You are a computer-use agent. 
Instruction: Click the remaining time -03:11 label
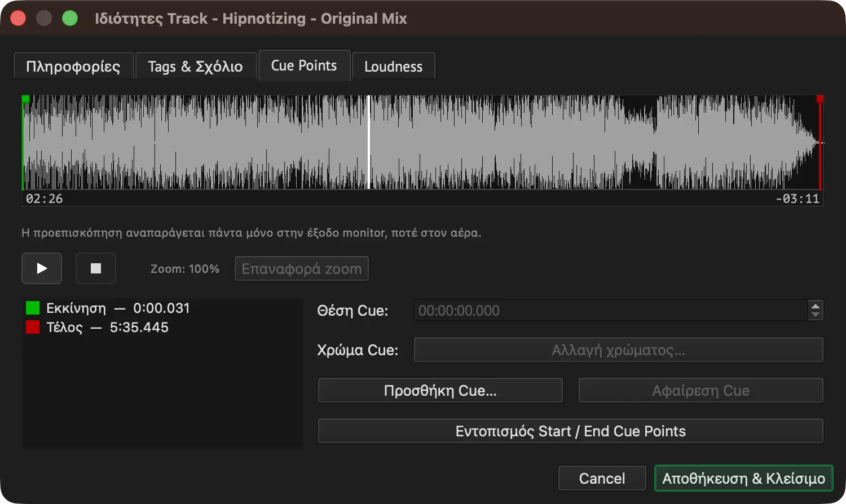pyautogui.click(x=797, y=198)
